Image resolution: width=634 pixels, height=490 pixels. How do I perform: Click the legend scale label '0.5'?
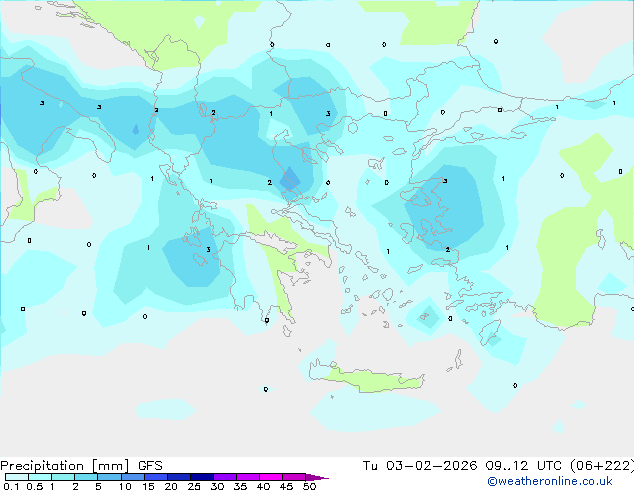[x=34, y=486]
